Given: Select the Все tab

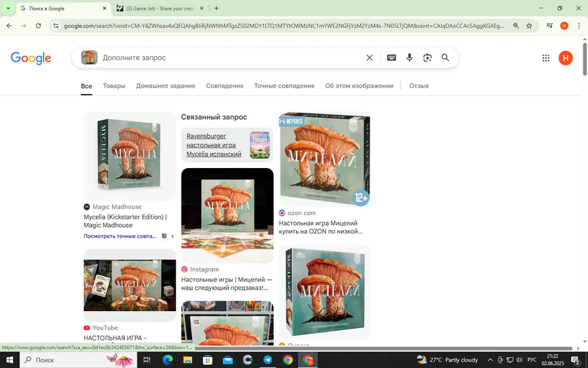Looking at the screenshot, I should [86, 86].
